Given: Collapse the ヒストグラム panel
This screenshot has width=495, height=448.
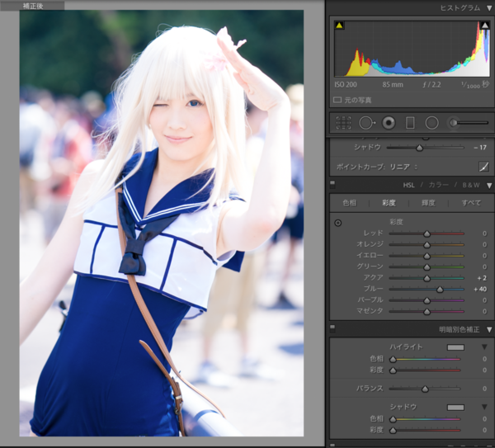Looking at the screenshot, I should (489, 8).
